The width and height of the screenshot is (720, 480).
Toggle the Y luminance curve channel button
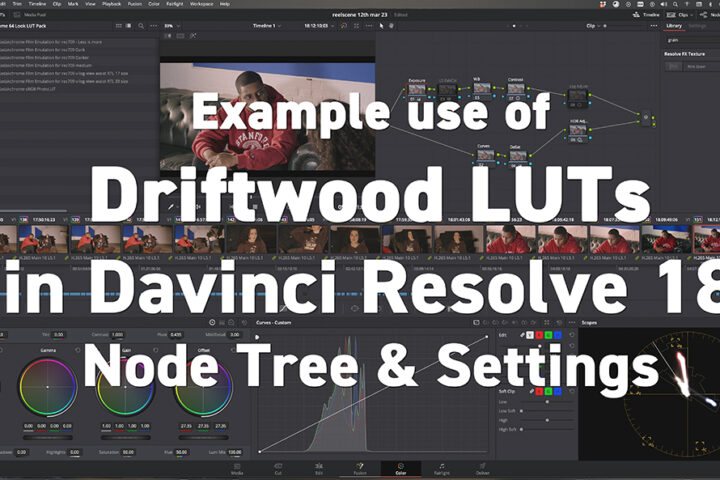(x=530, y=335)
